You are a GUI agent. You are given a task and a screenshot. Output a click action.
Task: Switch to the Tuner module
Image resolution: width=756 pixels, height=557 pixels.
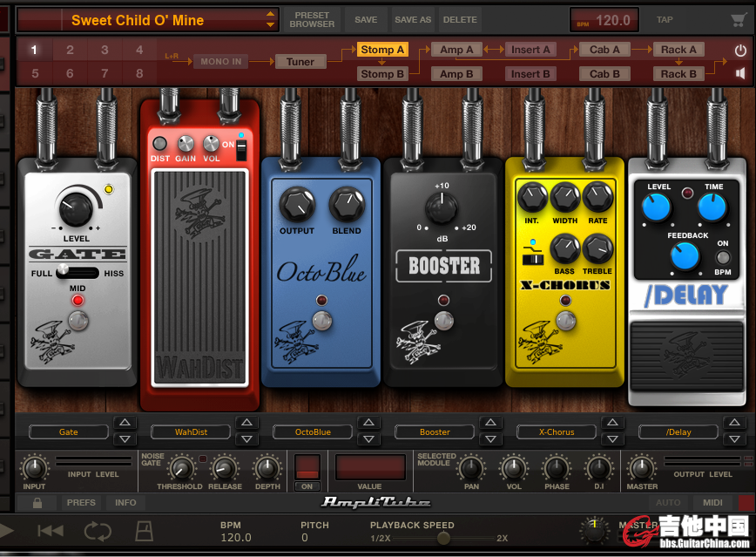coord(300,62)
